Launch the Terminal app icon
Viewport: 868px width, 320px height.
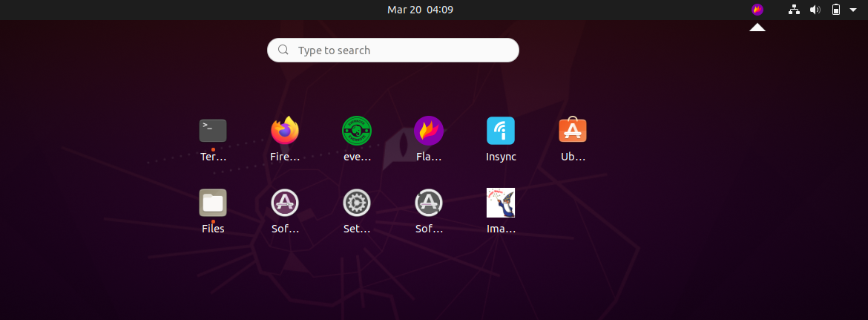pyautogui.click(x=213, y=131)
